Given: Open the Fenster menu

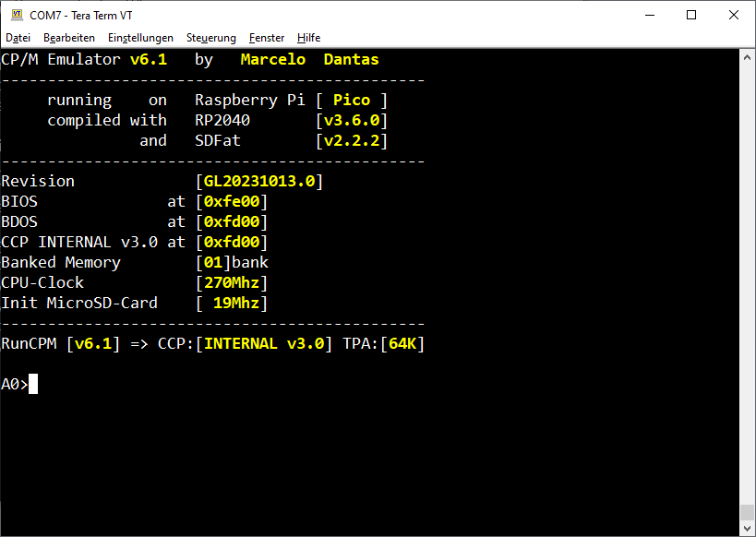Looking at the screenshot, I should click(267, 38).
